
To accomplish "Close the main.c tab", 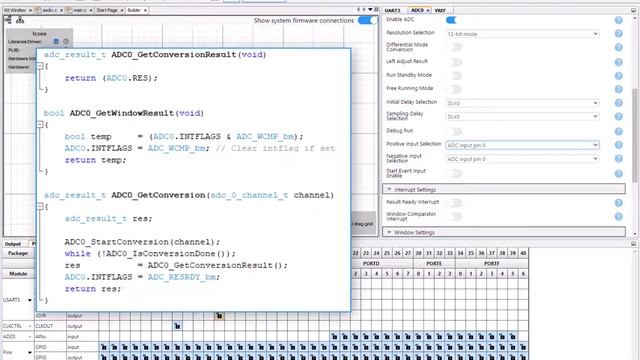I will [91, 10].
